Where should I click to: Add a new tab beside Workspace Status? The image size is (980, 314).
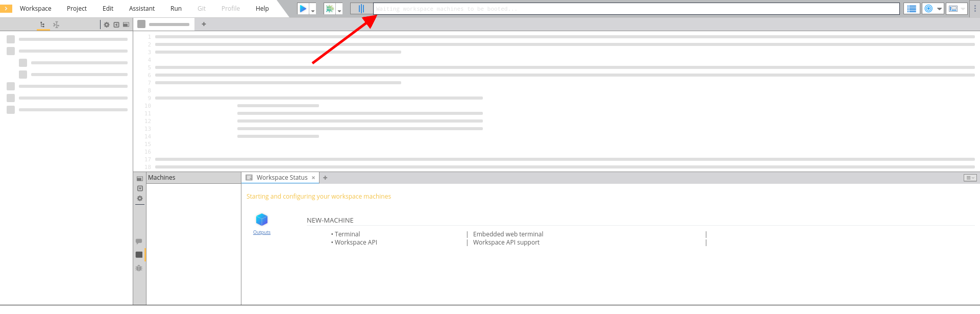point(325,178)
